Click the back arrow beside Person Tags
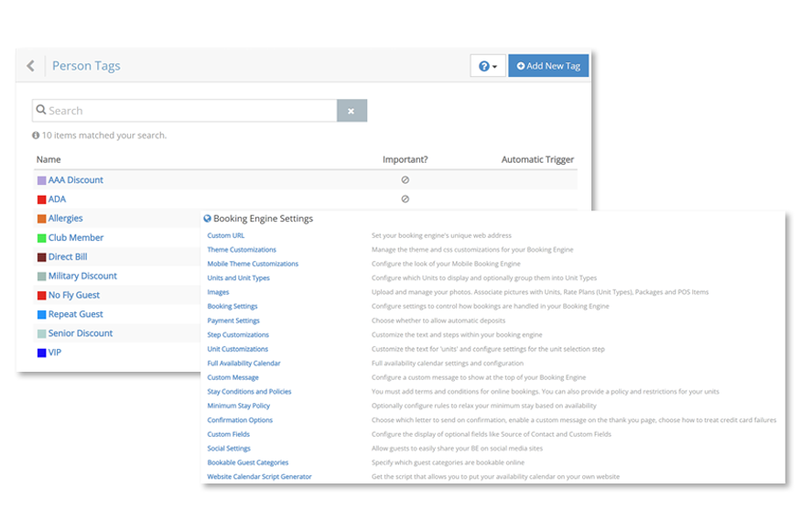This screenshot has width=801, height=532. 28,65
